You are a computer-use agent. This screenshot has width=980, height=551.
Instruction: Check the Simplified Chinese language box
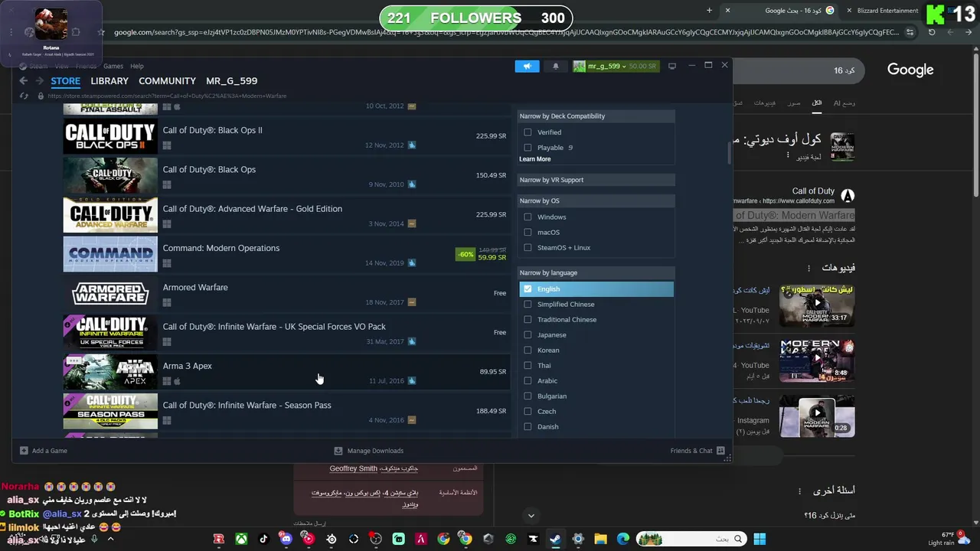pos(528,304)
